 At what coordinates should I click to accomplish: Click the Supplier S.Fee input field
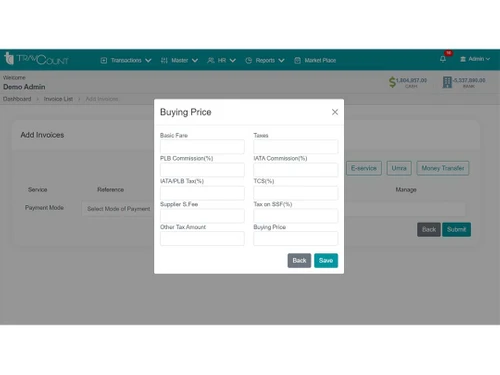[202, 216]
